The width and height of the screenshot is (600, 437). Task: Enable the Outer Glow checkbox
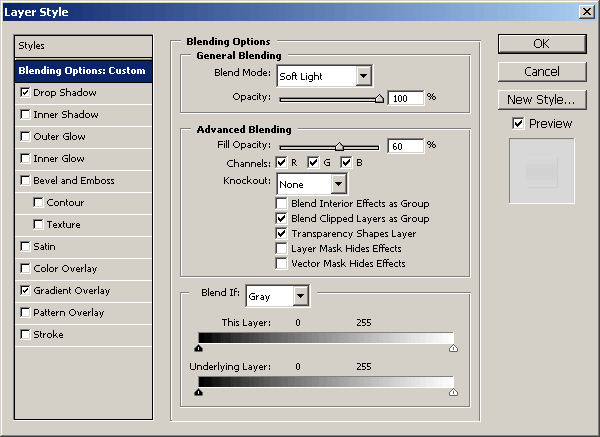[25, 137]
